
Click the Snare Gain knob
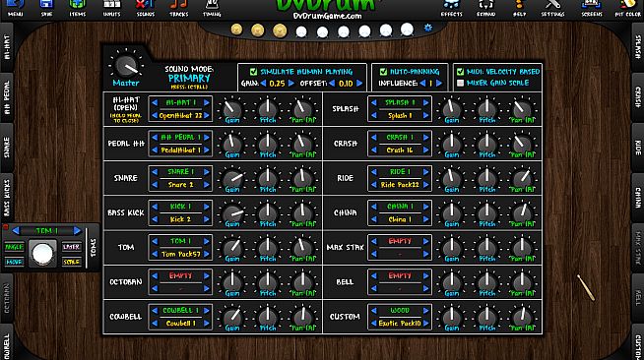[232, 179]
